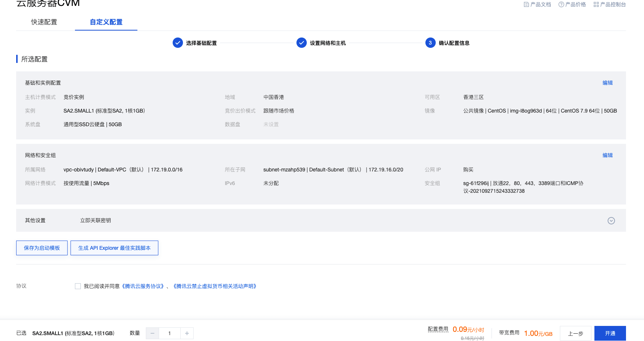
Task: Edit the 基础和实例配置 section
Action: [x=608, y=83]
